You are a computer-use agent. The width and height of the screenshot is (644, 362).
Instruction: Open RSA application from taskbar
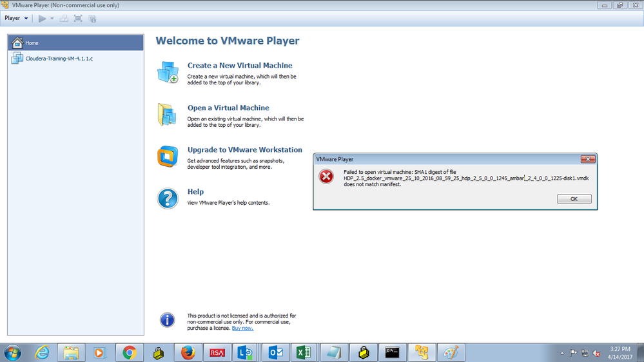pos(217,352)
